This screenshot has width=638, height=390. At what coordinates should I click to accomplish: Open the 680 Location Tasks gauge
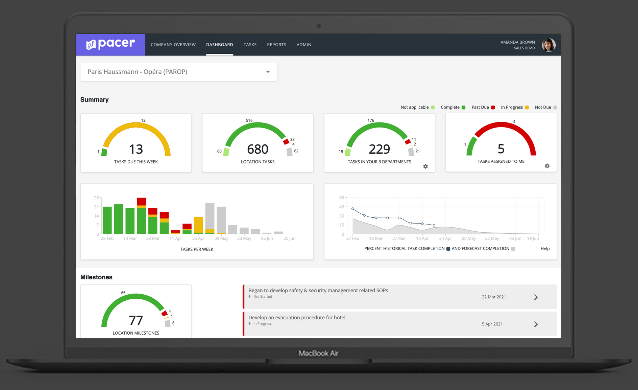coord(258,143)
